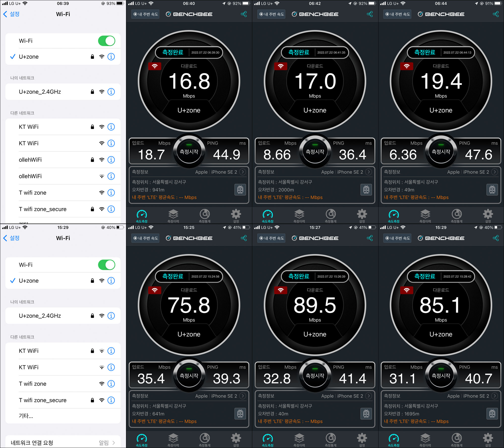Open T wifi zone_secure info on 06:39 Wi-Fi screen
The width and height of the screenshot is (504, 448).
[111, 209]
